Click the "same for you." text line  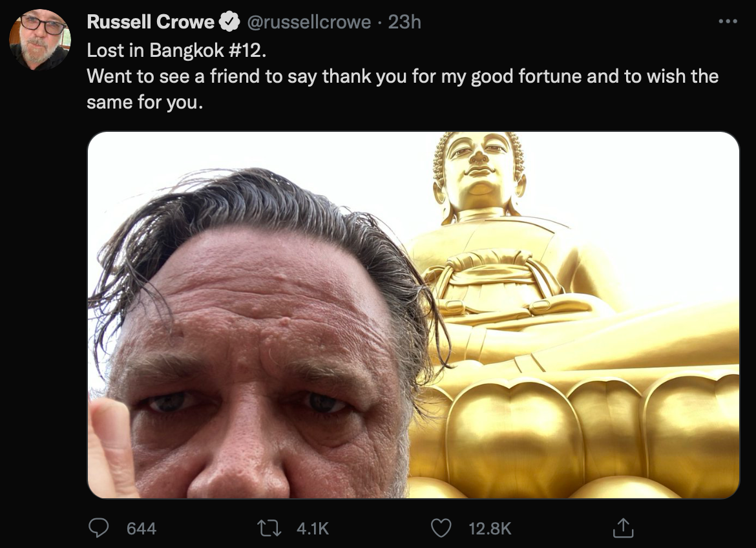click(145, 102)
